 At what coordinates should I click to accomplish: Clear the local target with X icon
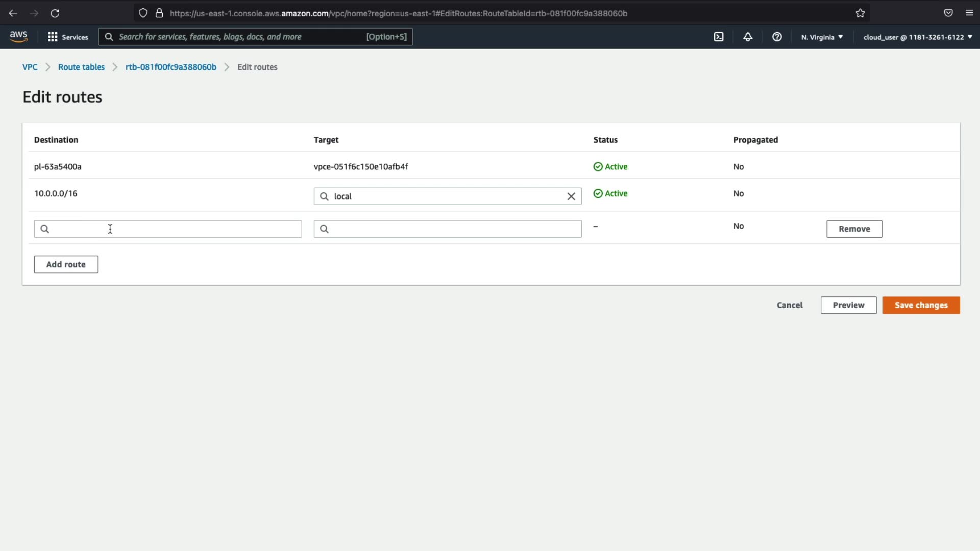coord(571,196)
